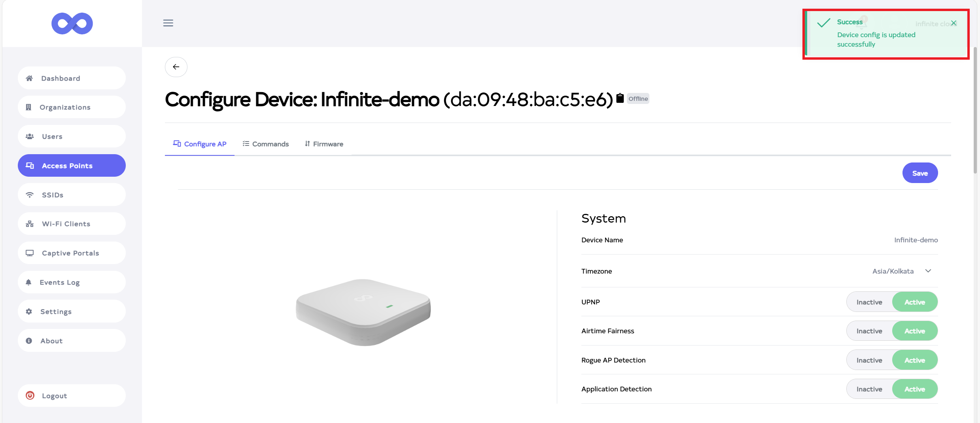
Task: Go to Wi-Fi Clients section
Action: pyautogui.click(x=72, y=224)
